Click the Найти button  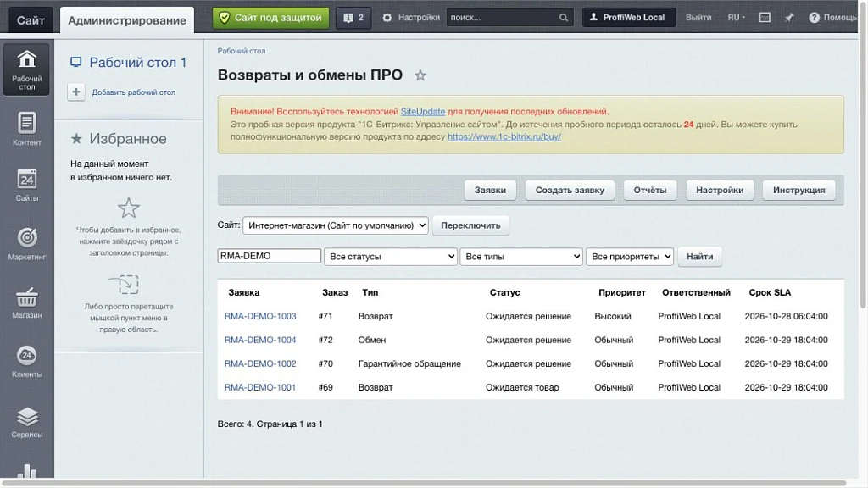pyautogui.click(x=699, y=256)
